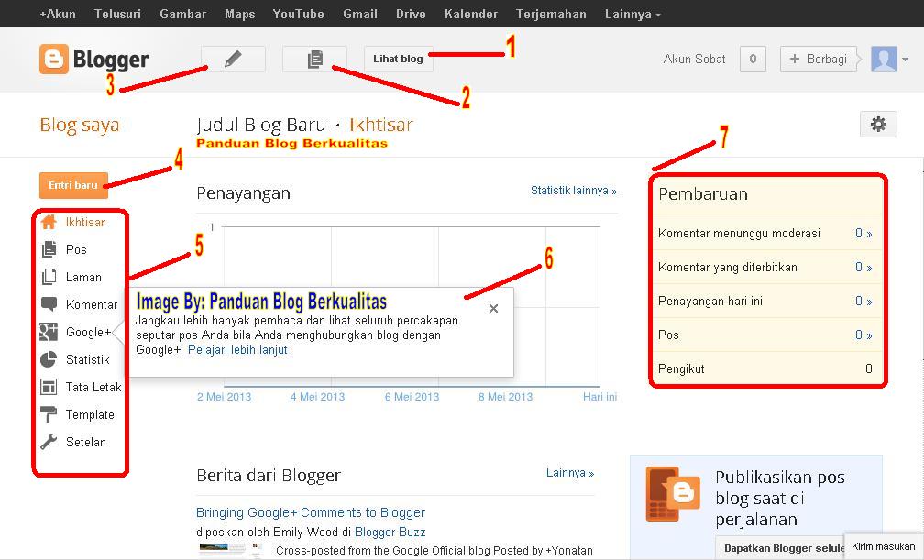Click the Template paint roller icon
924x560 pixels.
click(49, 414)
